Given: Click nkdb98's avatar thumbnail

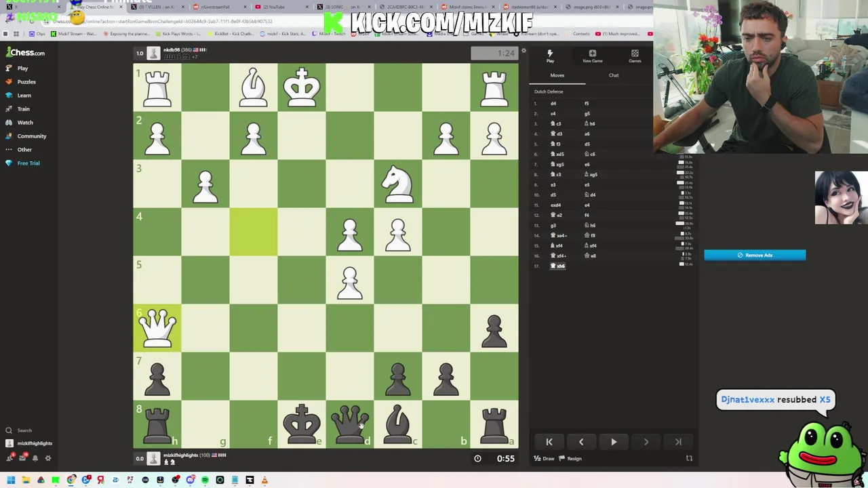Looking at the screenshot, I should tap(153, 53).
